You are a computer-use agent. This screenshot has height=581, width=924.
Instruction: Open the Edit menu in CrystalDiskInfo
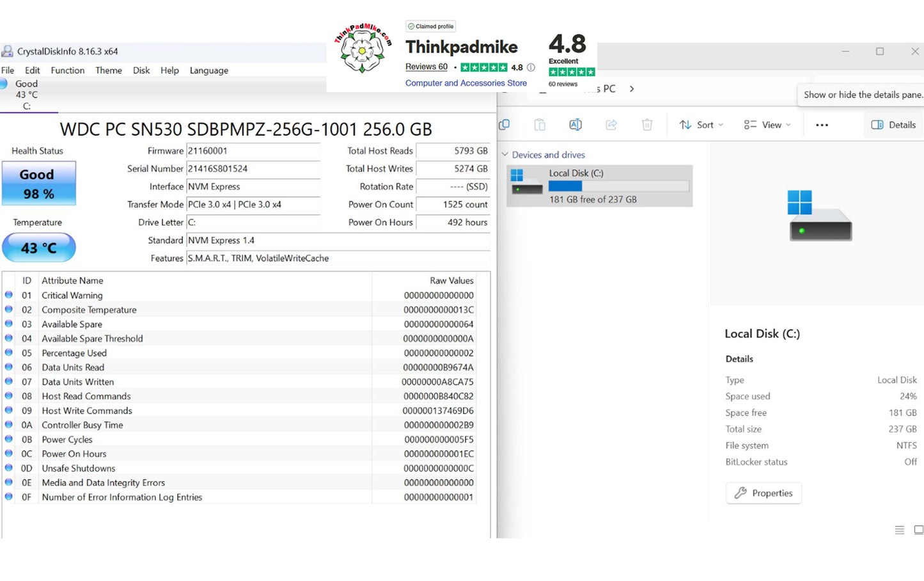point(32,70)
